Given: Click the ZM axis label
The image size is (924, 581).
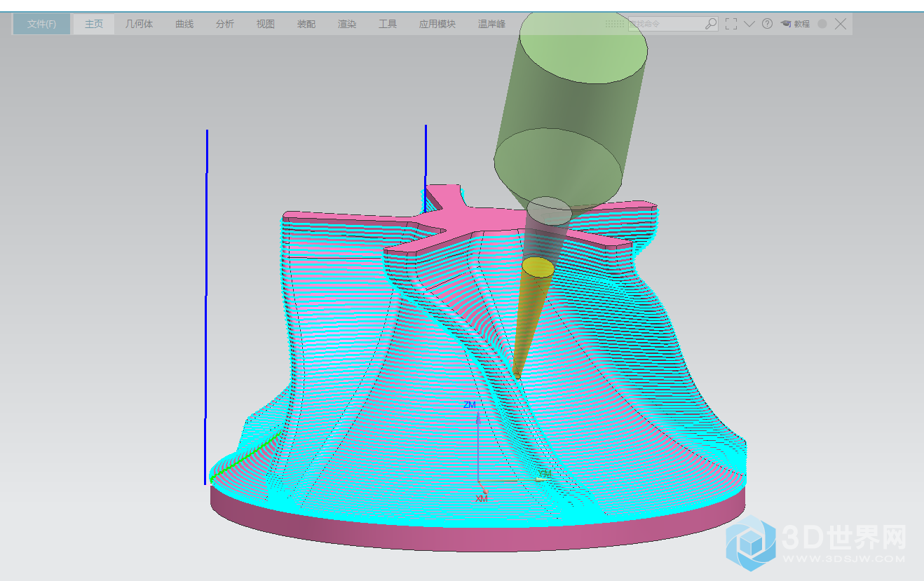Looking at the screenshot, I should [x=470, y=405].
